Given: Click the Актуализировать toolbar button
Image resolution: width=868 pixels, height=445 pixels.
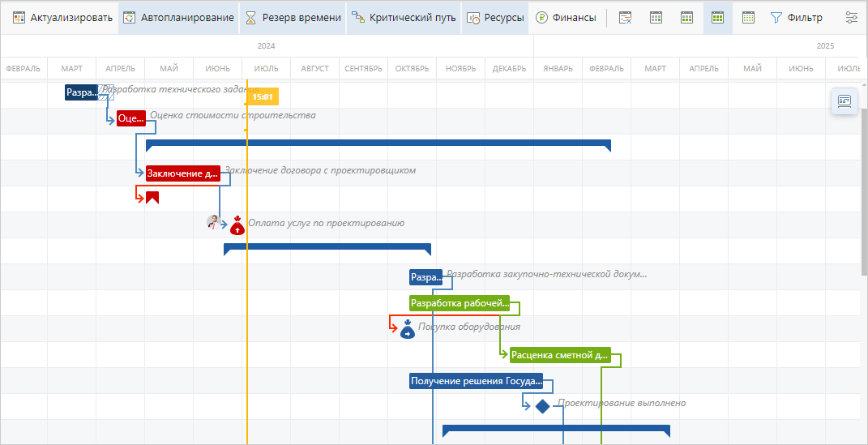Looking at the screenshot, I should (62, 18).
